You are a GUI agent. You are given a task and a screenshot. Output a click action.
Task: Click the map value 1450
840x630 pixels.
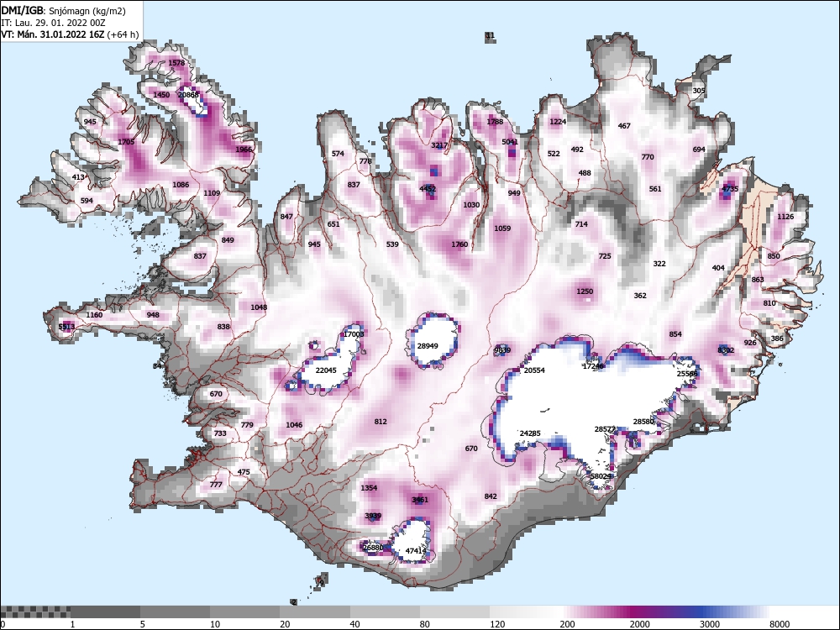pyautogui.click(x=161, y=95)
